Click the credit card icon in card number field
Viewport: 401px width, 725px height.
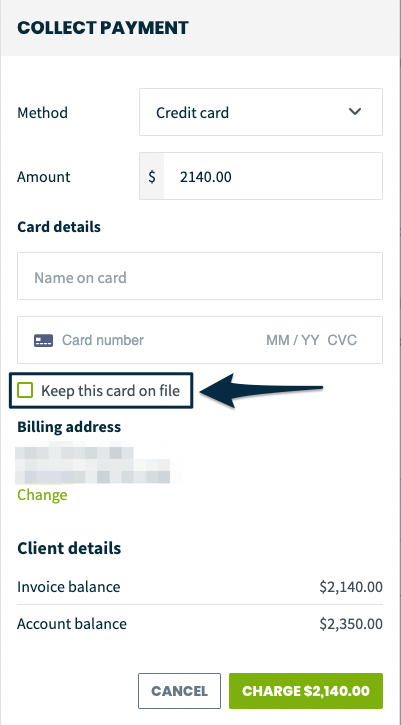(x=43, y=341)
